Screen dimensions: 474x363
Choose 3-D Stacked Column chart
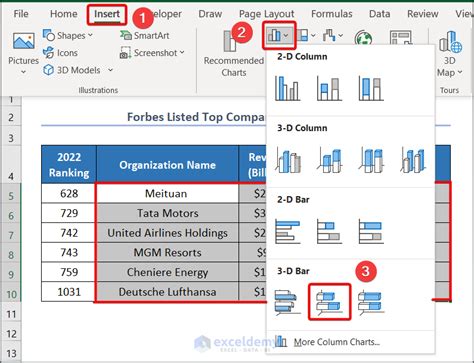329,160
